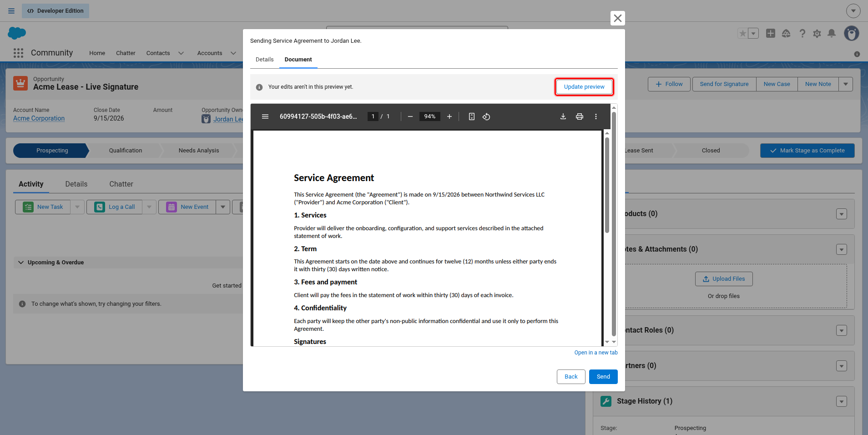Open the Trailhead guidance icon
This screenshot has width=868, height=435.
[x=786, y=33]
